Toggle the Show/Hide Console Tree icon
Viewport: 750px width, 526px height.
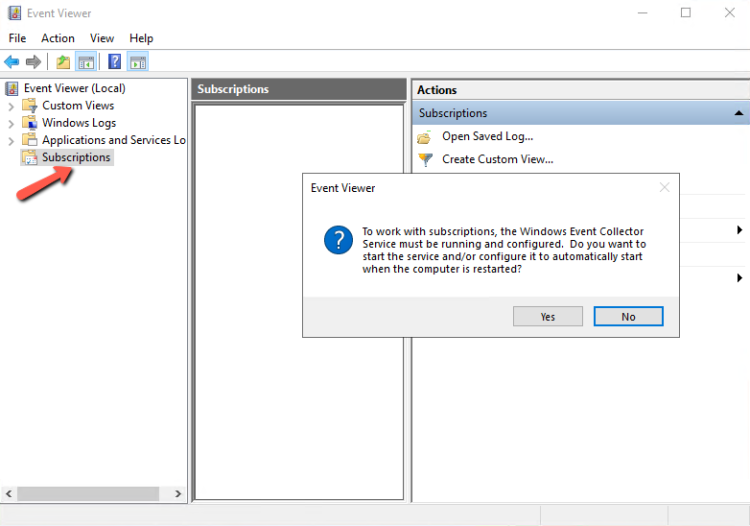86,62
